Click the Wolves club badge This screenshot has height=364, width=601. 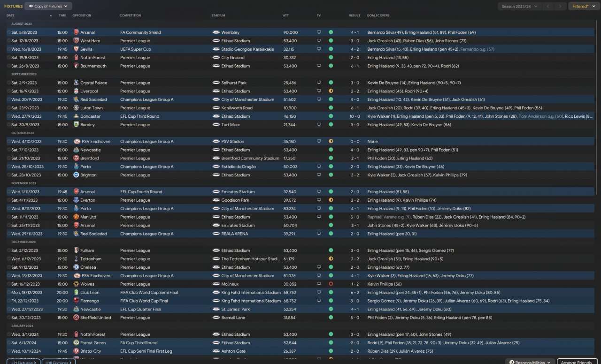[76, 284]
